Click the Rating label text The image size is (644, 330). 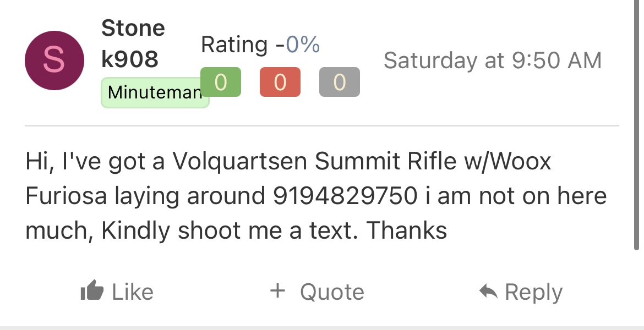(234, 45)
